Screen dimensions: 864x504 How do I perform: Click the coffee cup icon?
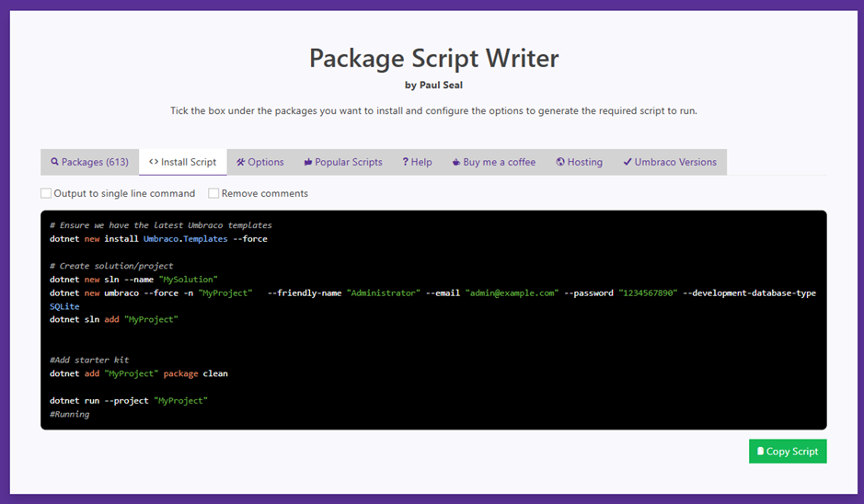pos(456,162)
